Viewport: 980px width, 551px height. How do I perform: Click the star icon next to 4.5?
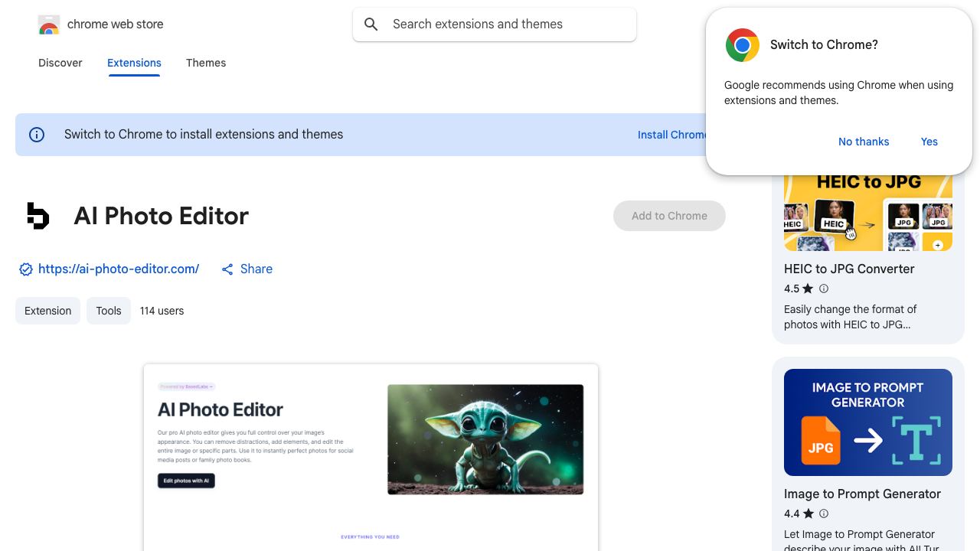(808, 289)
